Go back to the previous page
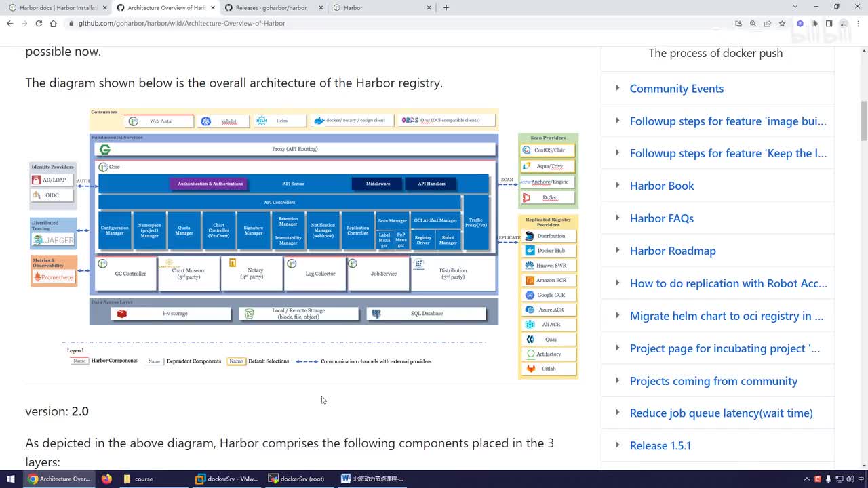Screen dimensions: 868x488 click(9, 23)
